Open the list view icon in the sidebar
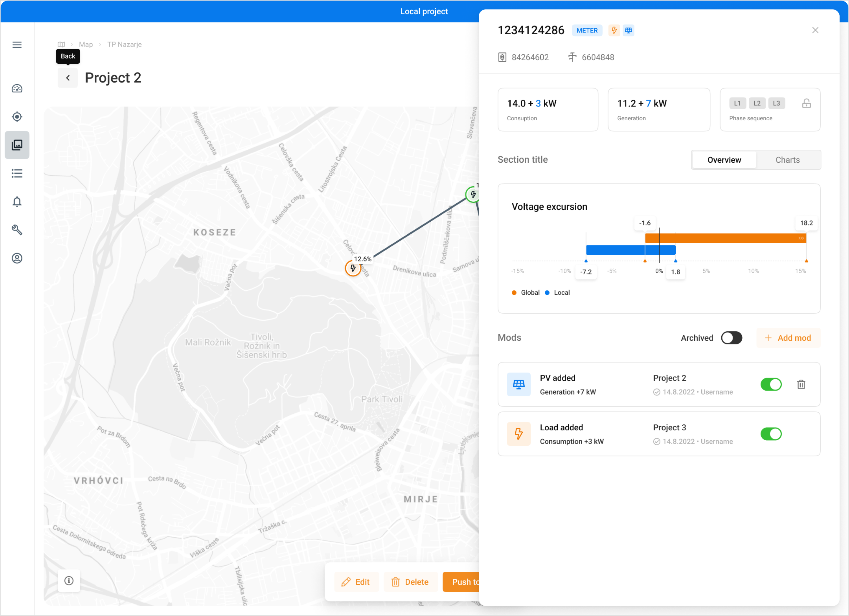Image resolution: width=849 pixels, height=616 pixels. 17,173
